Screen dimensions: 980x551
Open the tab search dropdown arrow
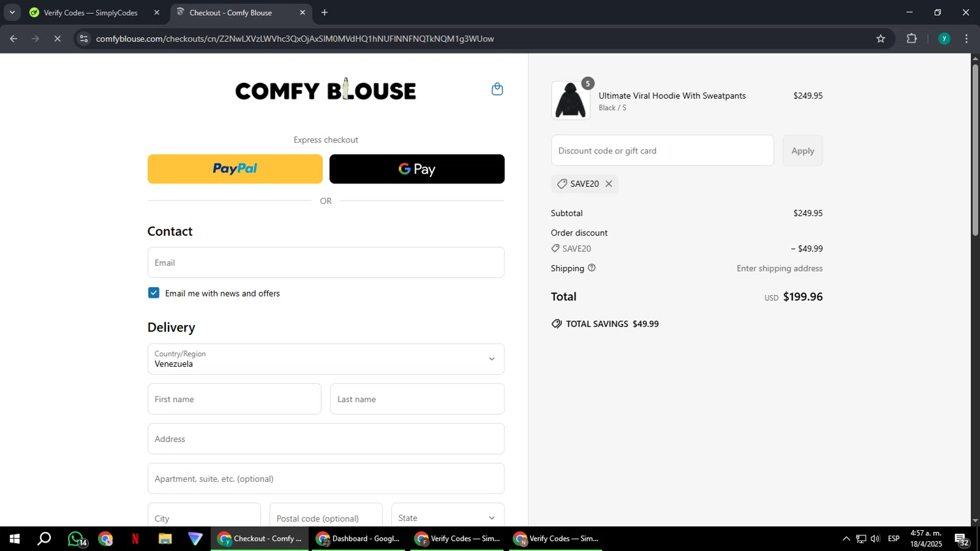(12, 12)
